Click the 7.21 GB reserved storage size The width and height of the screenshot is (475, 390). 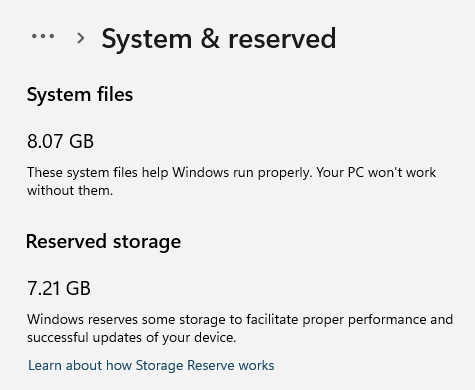pyautogui.click(x=59, y=288)
